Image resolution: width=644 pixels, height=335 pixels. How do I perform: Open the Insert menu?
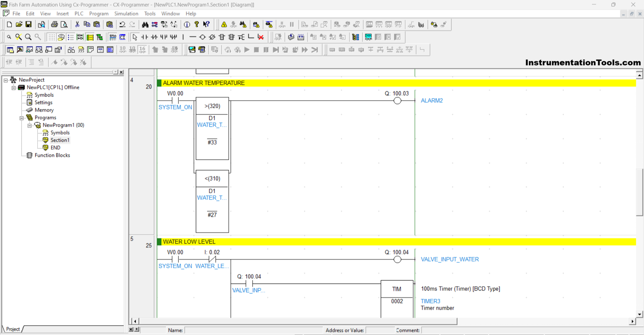(62, 14)
